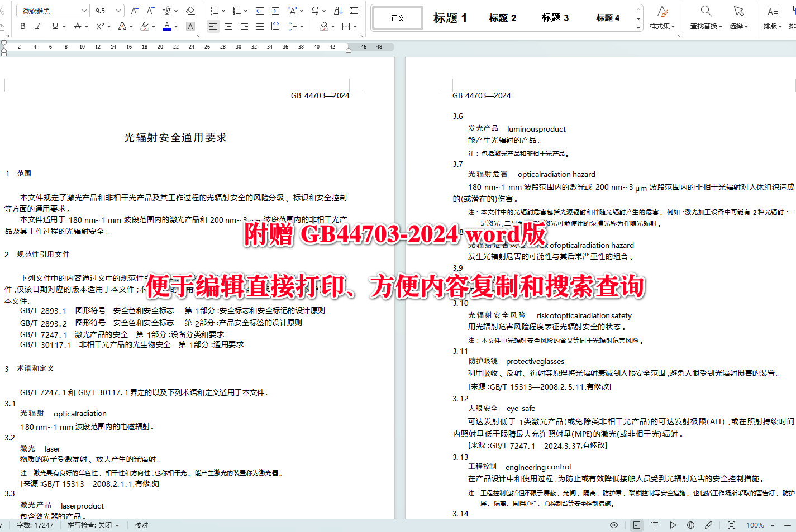
Task: Expand underline style dropdown arrow
Action: (64, 26)
